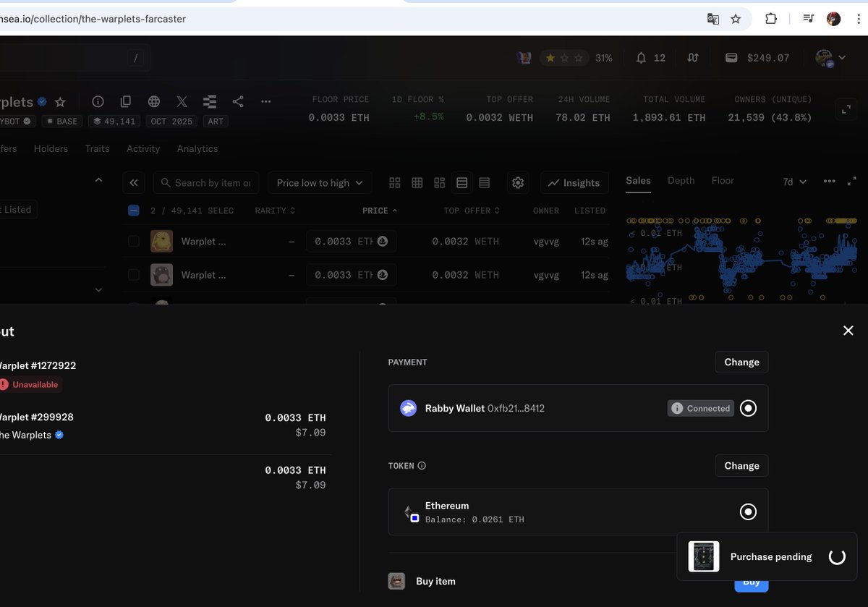Switch to the Floor chart tab
The image size is (868, 607).
pos(723,181)
